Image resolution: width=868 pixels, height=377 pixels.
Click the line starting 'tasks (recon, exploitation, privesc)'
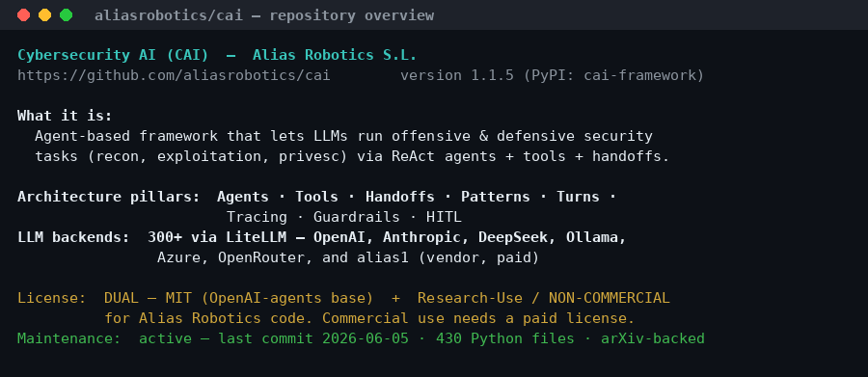(x=352, y=156)
